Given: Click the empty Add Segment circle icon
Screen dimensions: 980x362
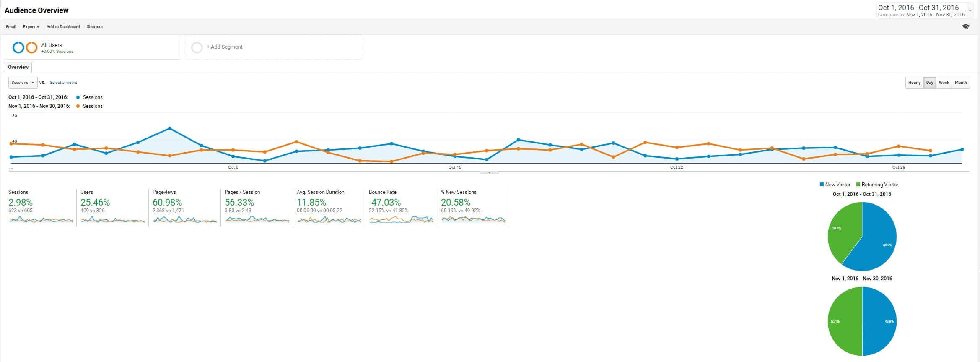Looking at the screenshot, I should click(197, 47).
